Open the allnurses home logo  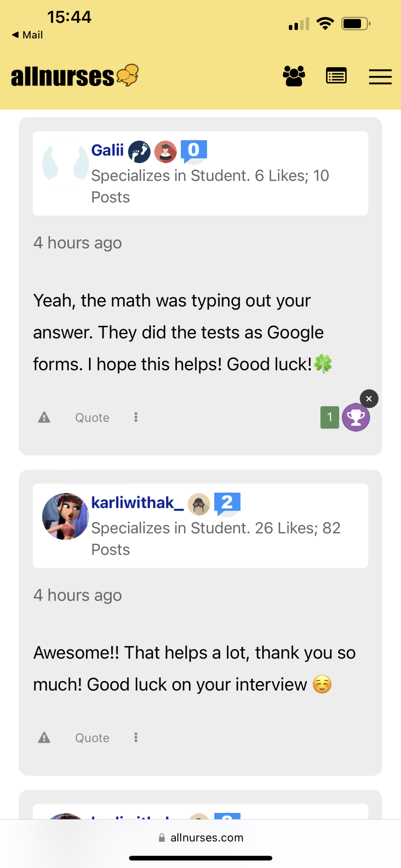coord(75,76)
